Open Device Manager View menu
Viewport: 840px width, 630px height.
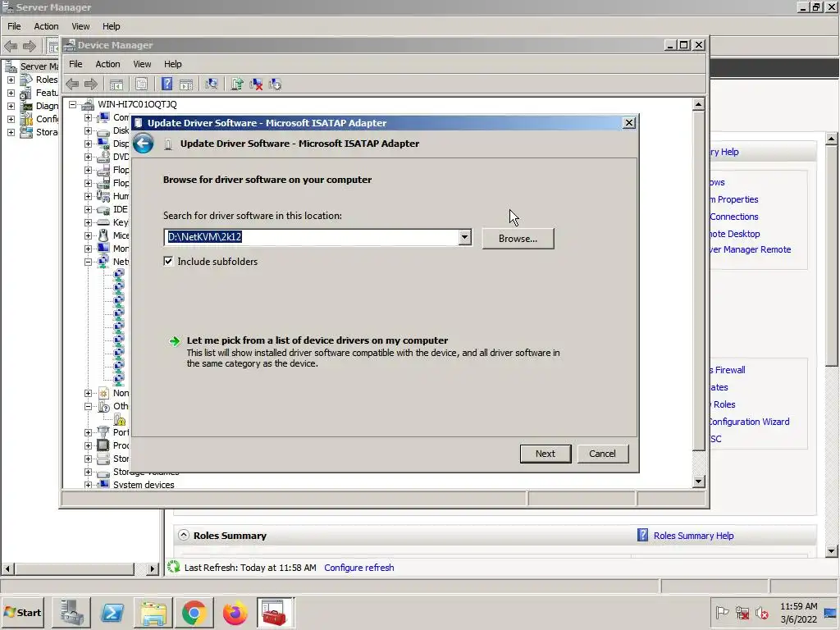tap(142, 64)
